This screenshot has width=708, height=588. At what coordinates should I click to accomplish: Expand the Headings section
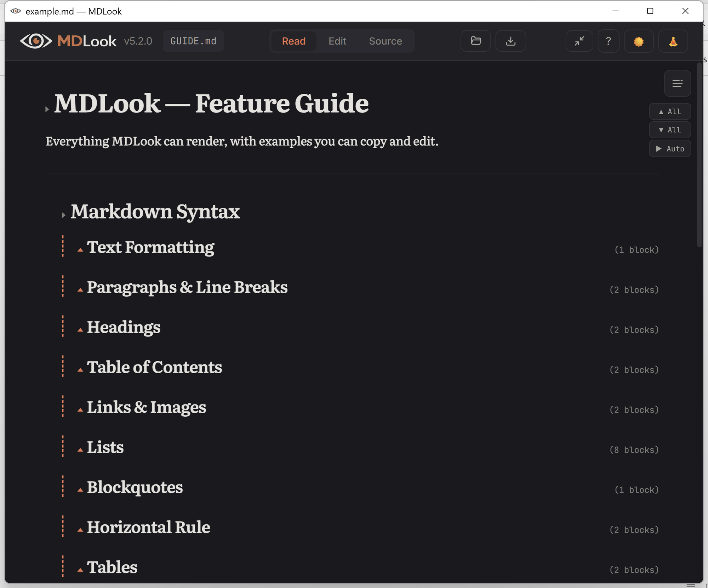tap(80, 330)
